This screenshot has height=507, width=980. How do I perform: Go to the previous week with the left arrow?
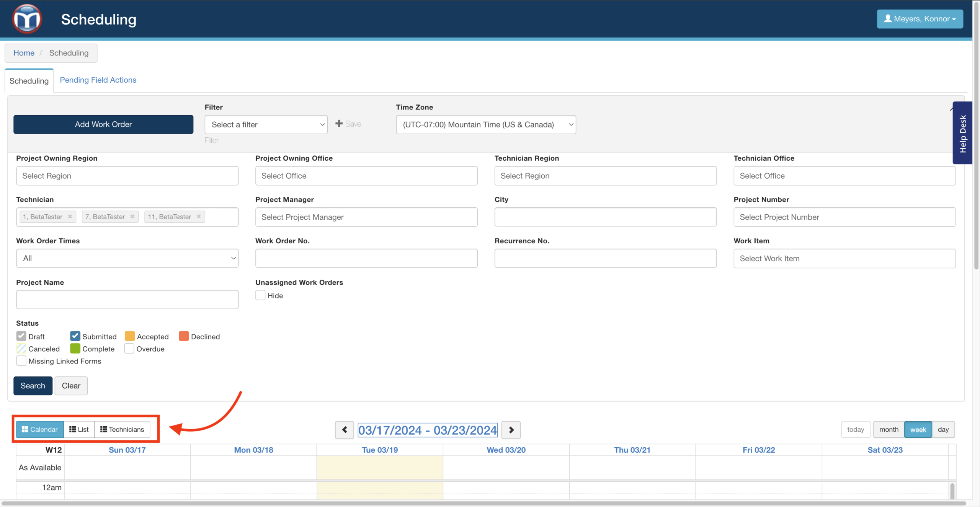(x=344, y=430)
